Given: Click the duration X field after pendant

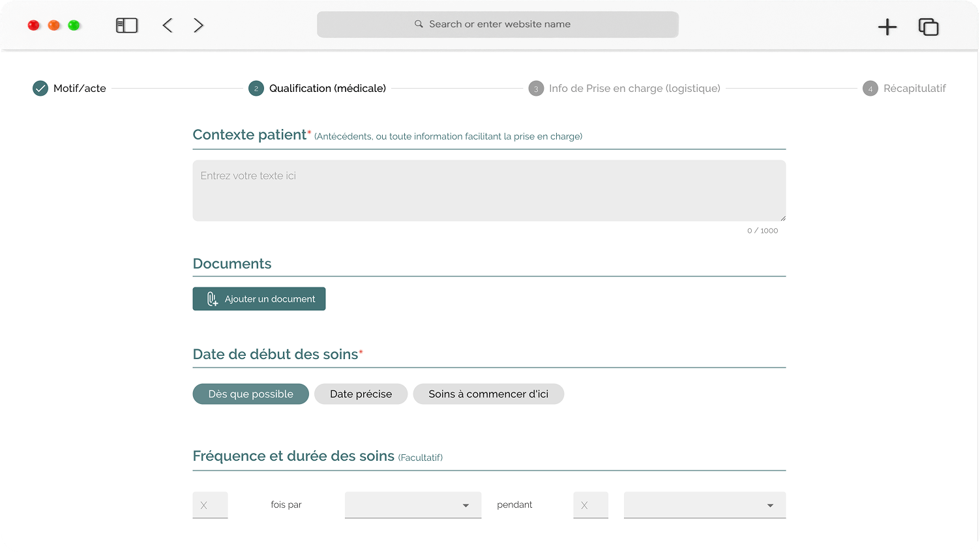Looking at the screenshot, I should (x=591, y=505).
